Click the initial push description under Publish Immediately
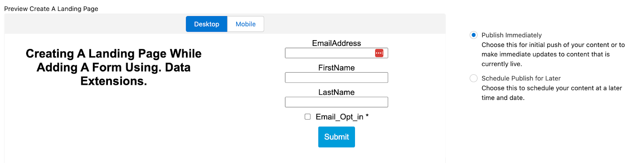Screen dimensions: 644x163 click(x=553, y=54)
